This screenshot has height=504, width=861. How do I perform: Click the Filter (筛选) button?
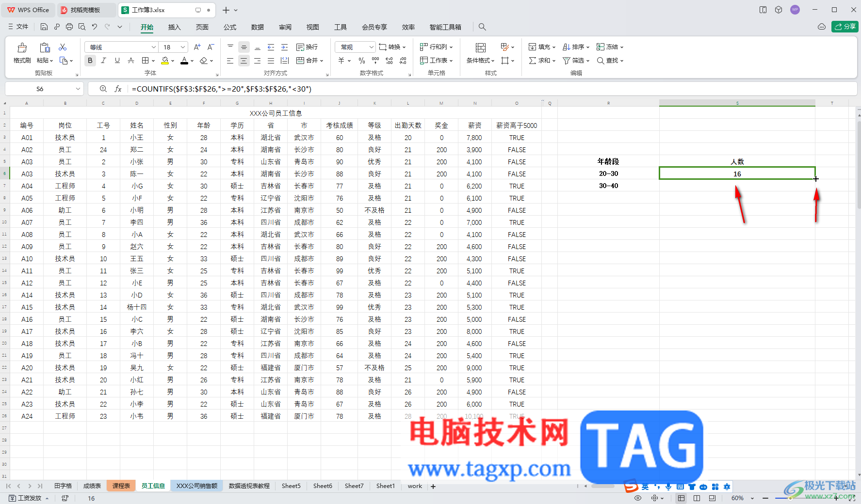pyautogui.click(x=576, y=61)
